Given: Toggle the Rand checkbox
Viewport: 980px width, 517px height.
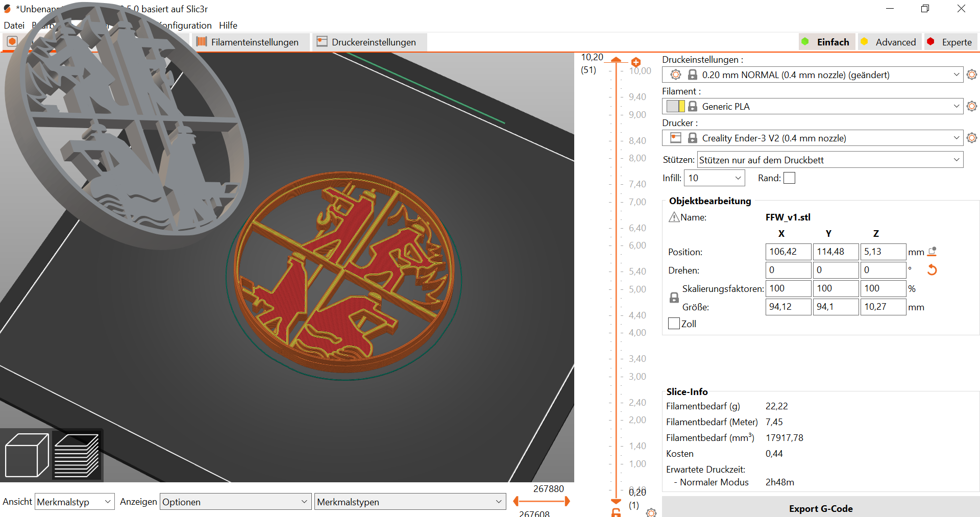Looking at the screenshot, I should pyautogui.click(x=789, y=178).
